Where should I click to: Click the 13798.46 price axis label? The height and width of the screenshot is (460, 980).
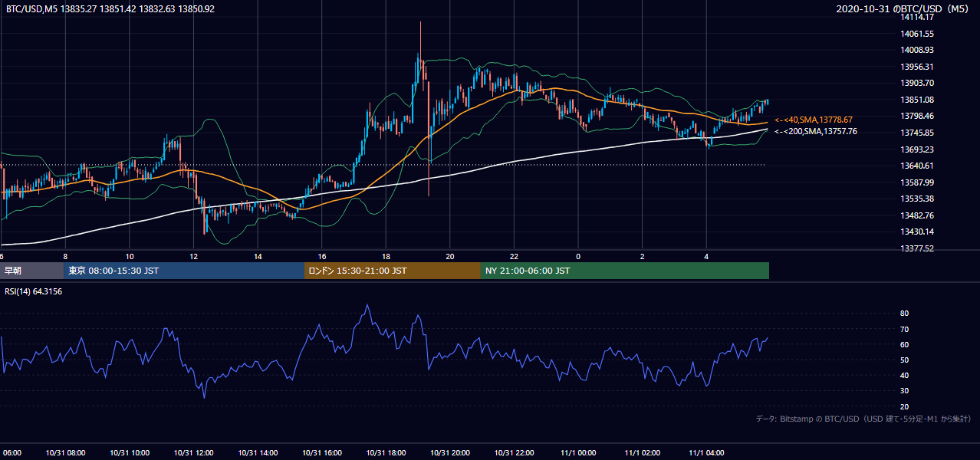click(918, 116)
